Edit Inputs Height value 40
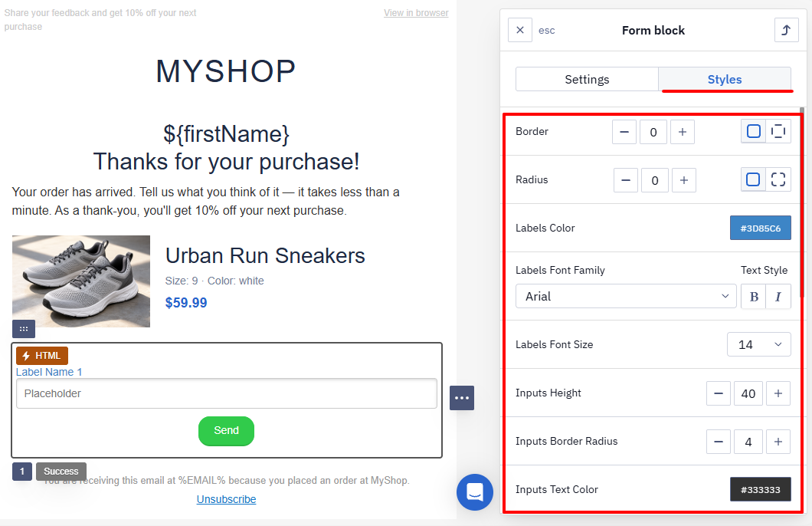 click(x=748, y=393)
